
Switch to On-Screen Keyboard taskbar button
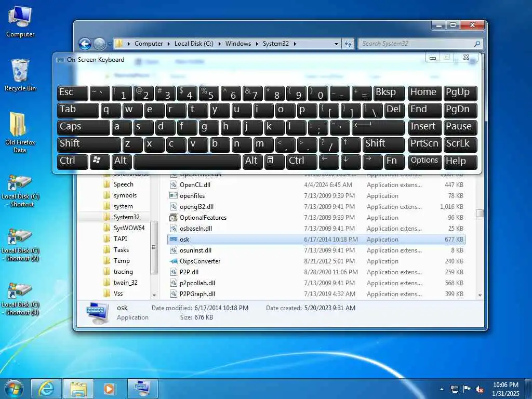coord(142,389)
